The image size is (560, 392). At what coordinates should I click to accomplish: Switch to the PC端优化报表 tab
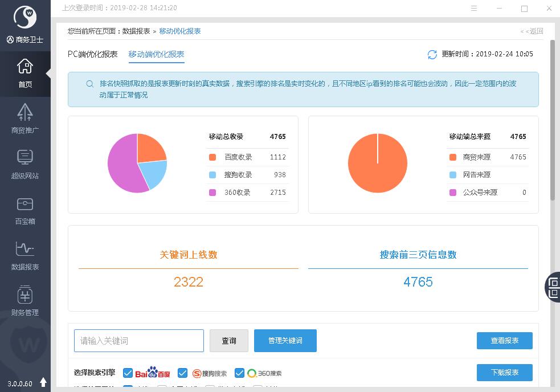click(92, 54)
